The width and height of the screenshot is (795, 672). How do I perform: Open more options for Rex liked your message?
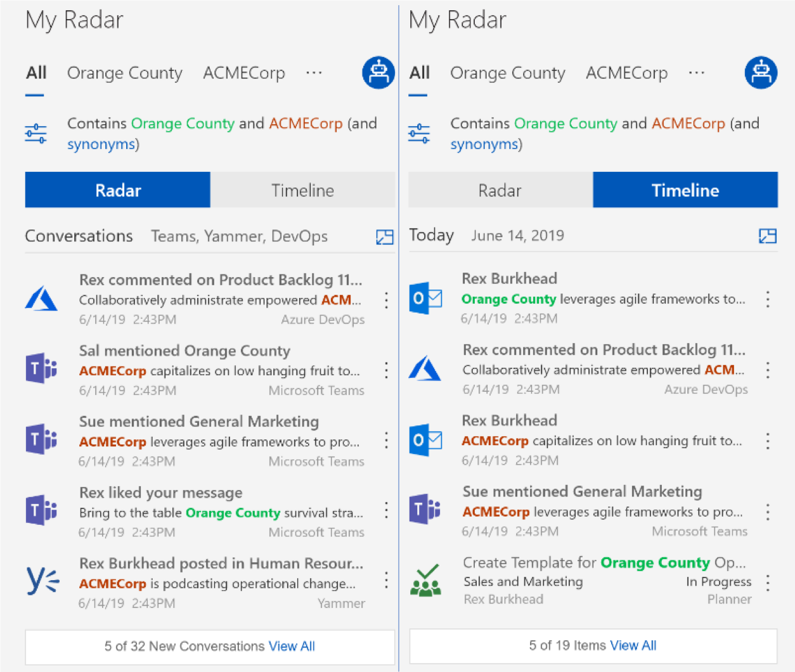(386, 510)
